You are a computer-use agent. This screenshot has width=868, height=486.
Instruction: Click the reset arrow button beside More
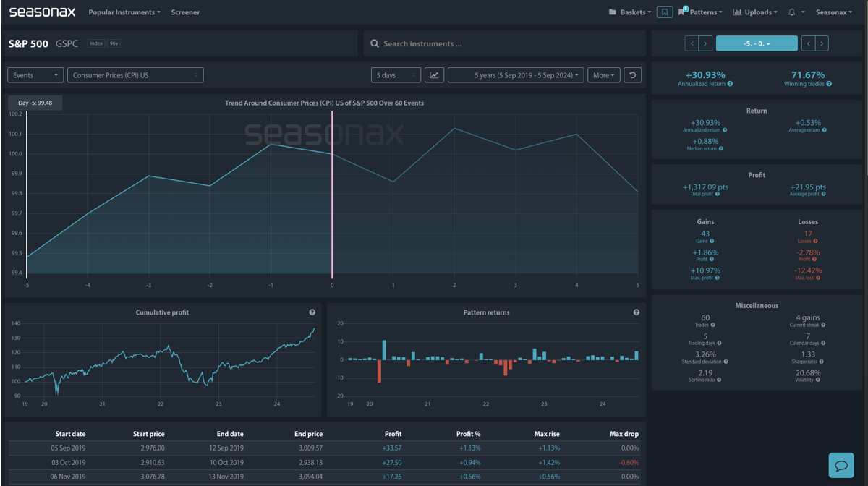[x=632, y=75]
